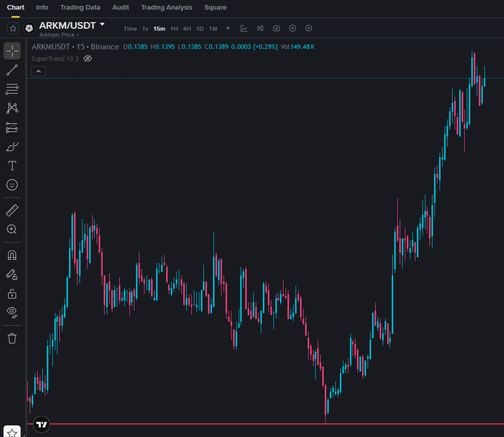Toggle SuperTrend indicator visibility
The image size is (504, 437).
tap(87, 59)
